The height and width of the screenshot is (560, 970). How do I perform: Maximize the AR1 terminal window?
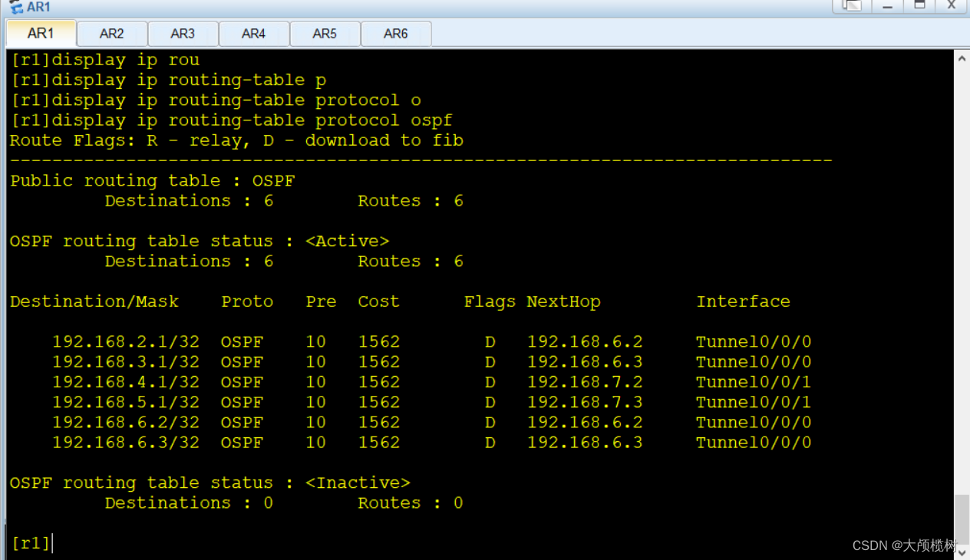point(919,5)
